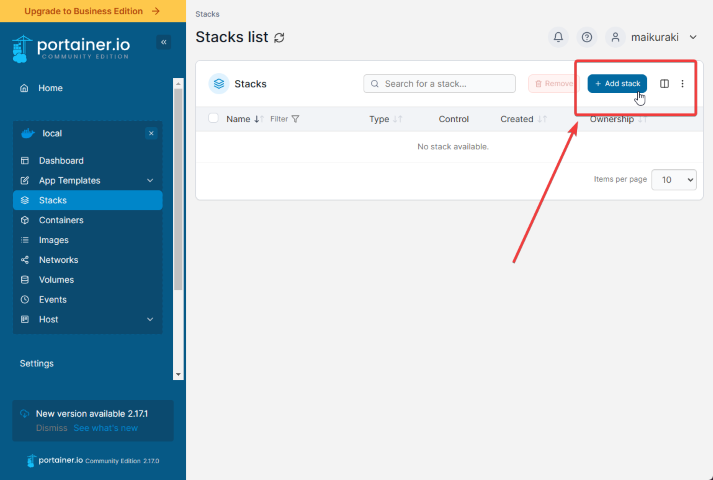
Task: Click the sidebar scrollbar up arrow
Action: [178, 84]
